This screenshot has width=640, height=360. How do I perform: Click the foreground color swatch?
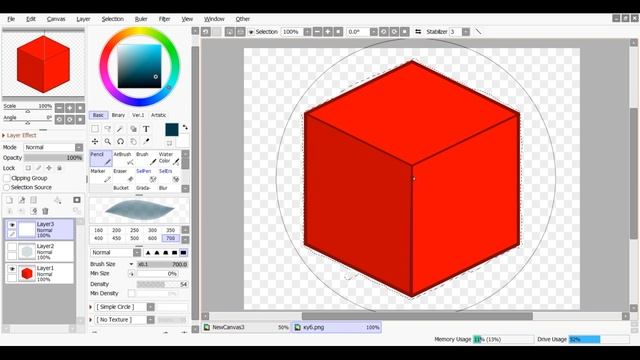click(x=172, y=130)
